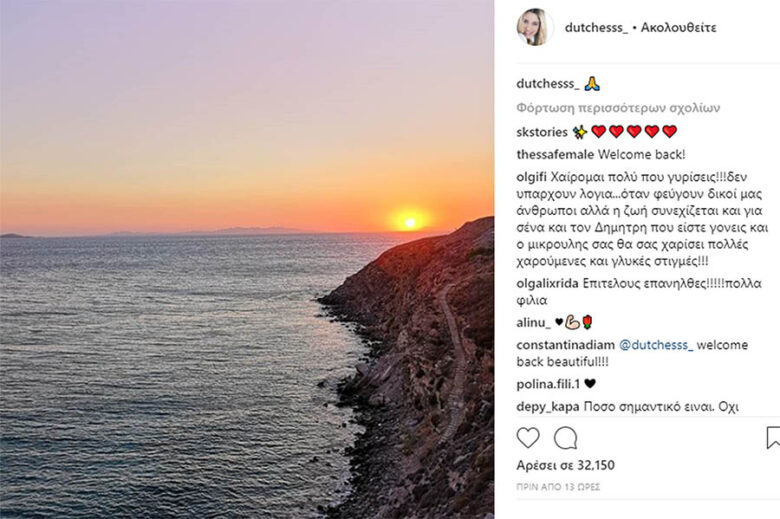Open the alinu_ commenter profile

pos(533,322)
